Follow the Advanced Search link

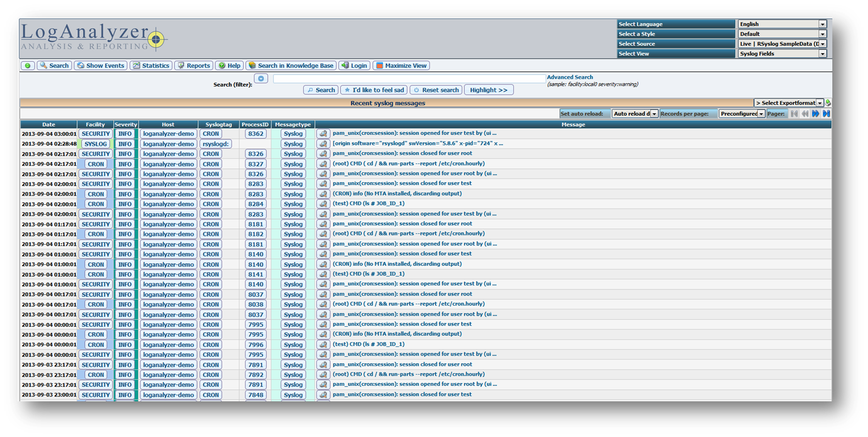click(569, 77)
